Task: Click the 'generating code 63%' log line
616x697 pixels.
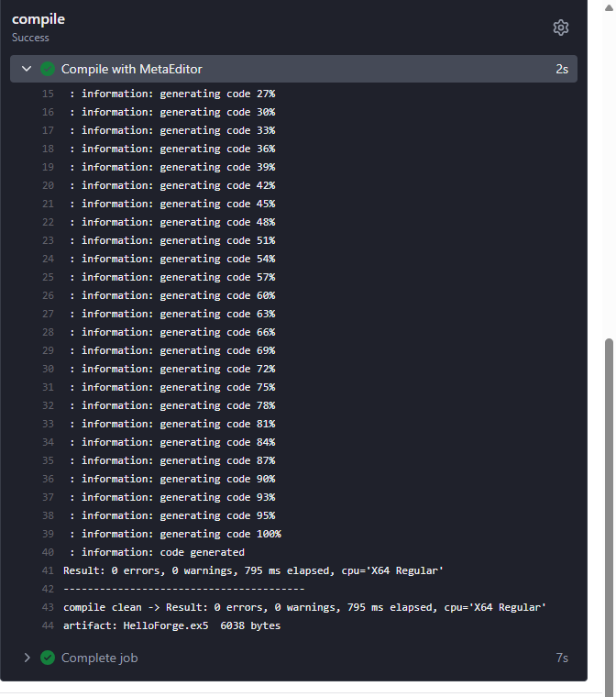Action: 172,314
